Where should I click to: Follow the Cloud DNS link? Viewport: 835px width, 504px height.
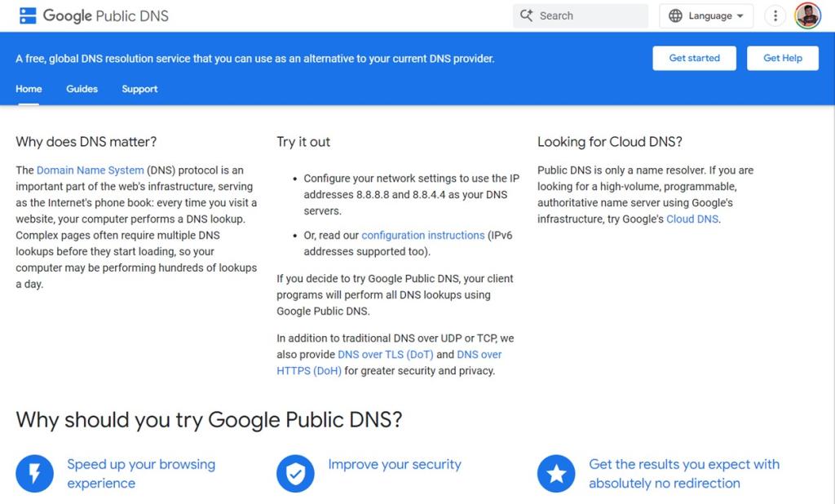click(691, 219)
